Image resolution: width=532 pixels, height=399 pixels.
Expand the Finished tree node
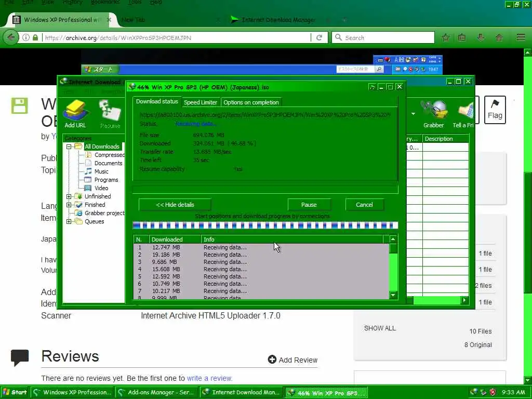(69, 205)
